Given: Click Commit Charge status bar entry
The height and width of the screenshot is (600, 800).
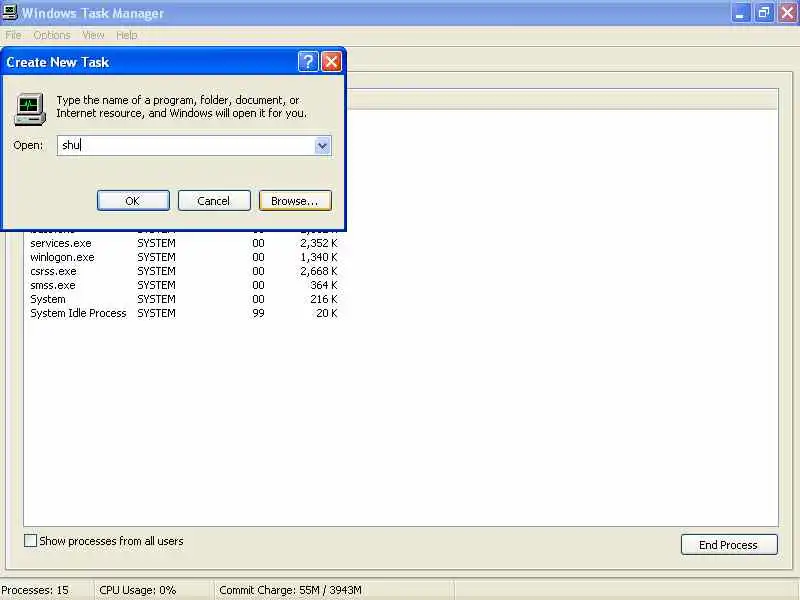Looking at the screenshot, I should 290,590.
